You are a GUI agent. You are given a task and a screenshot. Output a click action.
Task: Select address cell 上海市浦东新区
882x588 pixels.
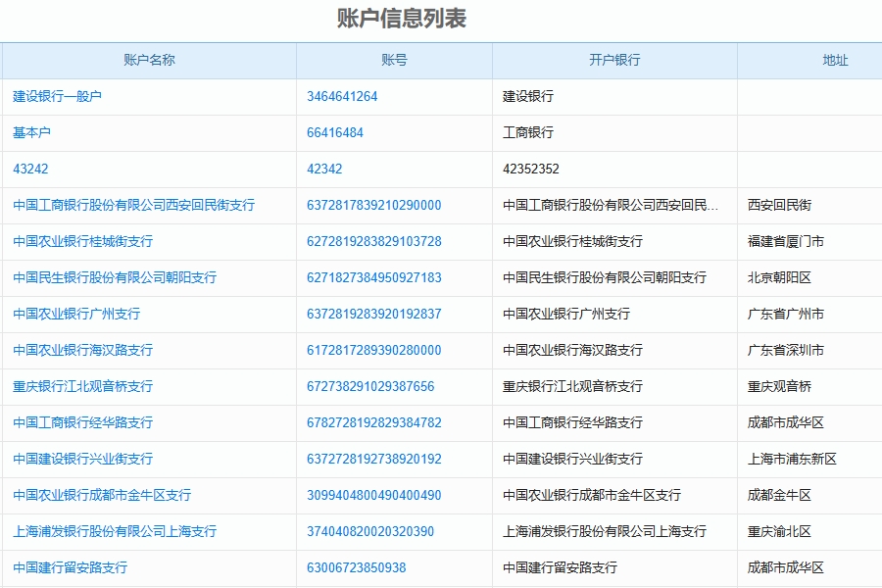coord(792,460)
